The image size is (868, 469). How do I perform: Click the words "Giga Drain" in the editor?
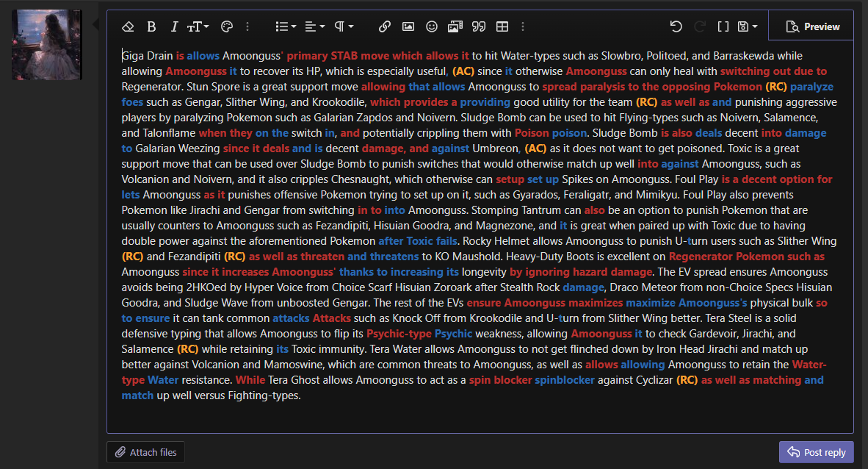coord(148,56)
